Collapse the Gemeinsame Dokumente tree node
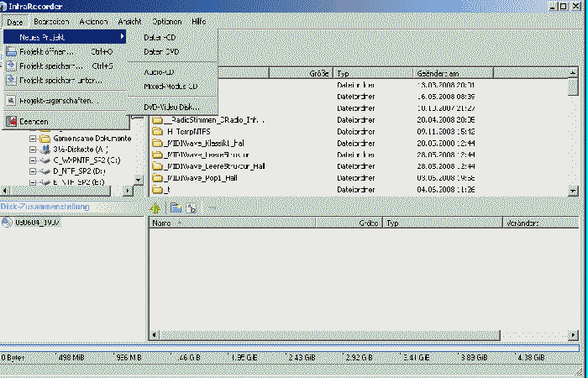588x378 pixels. [x=34, y=138]
